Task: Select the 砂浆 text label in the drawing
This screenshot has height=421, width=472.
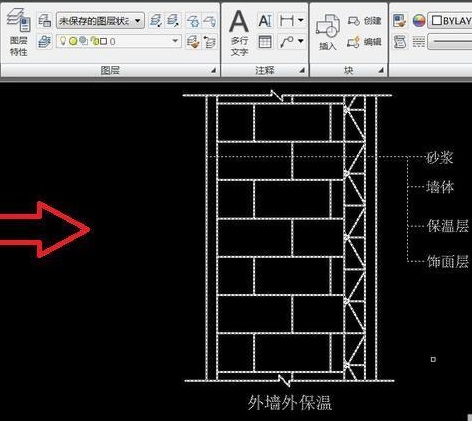Action: (440, 157)
